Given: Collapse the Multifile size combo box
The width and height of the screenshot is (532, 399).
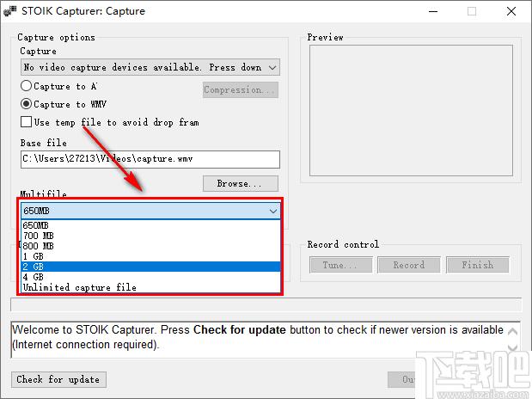Looking at the screenshot, I should [273, 212].
